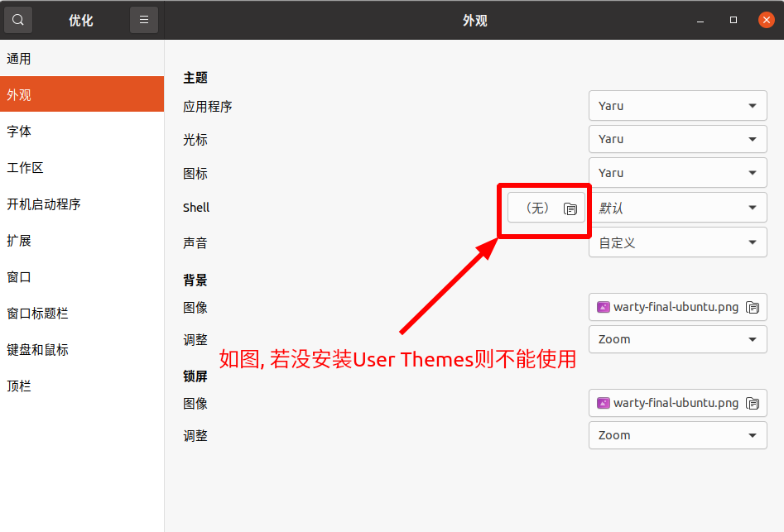Image resolution: width=784 pixels, height=532 pixels.
Task: Select 工作区 in the sidebar
Action: tap(82, 167)
